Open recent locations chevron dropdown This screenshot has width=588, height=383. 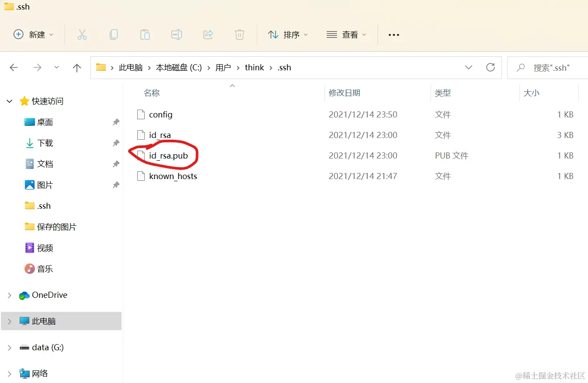coord(56,67)
